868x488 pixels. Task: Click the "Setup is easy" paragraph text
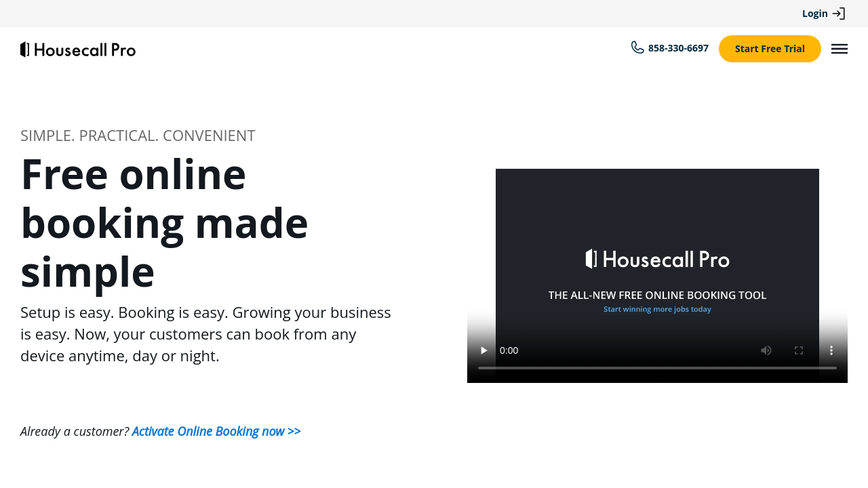[x=205, y=334]
